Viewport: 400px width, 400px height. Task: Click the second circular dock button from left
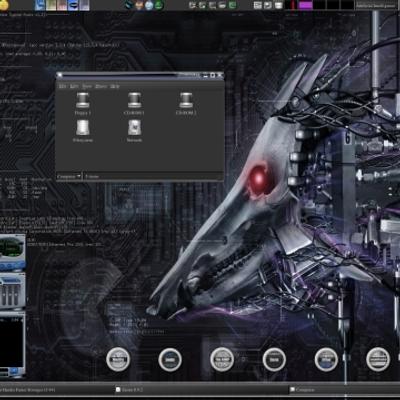pyautogui.click(x=170, y=359)
